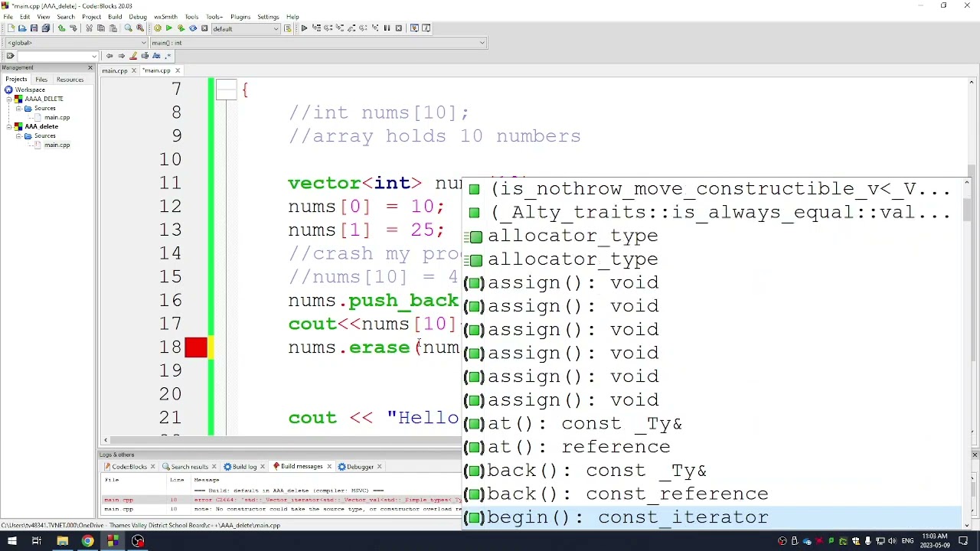This screenshot has width=980, height=551.
Task: Click the Redo arrow icon
Action: tap(73, 28)
